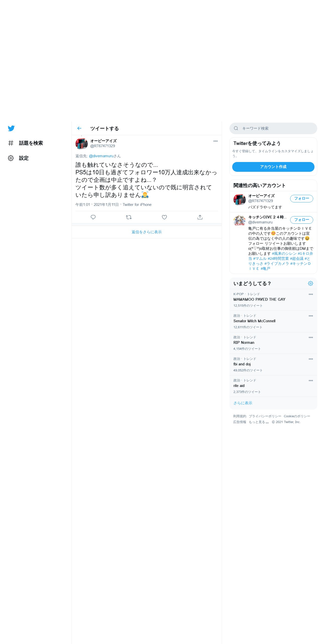Open 設定 in the sidebar

pyautogui.click(x=18, y=158)
